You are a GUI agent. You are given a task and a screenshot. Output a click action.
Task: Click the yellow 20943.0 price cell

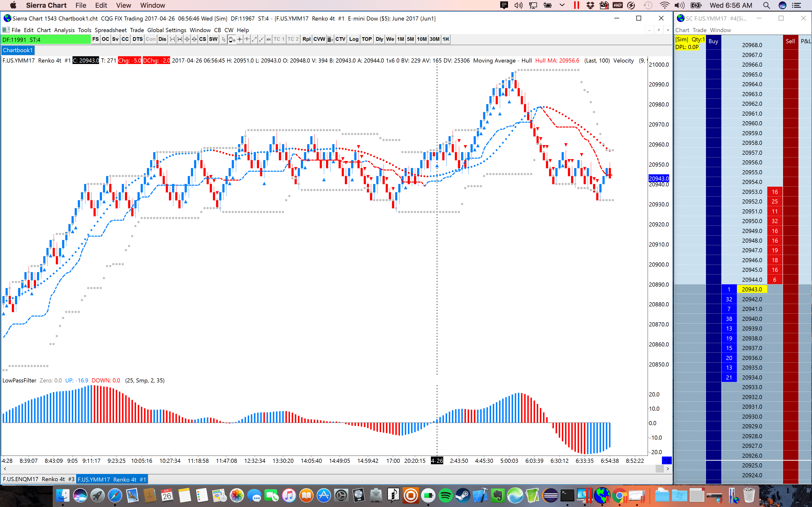point(752,289)
